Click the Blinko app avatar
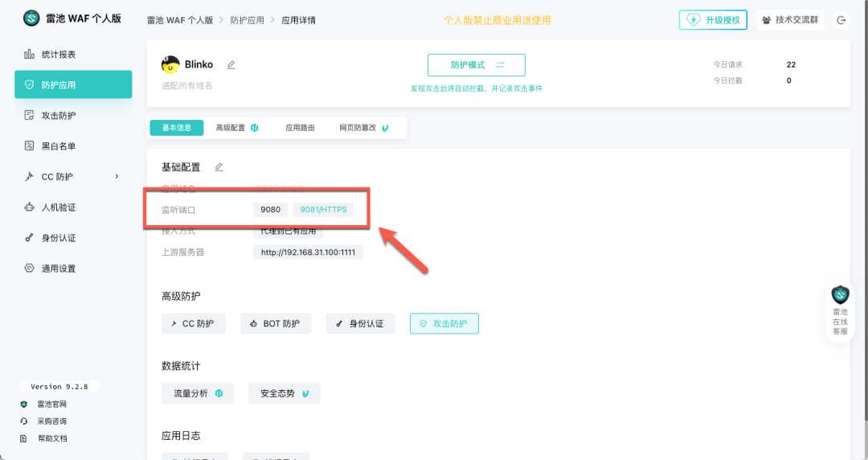Viewport: 868px width, 460px height. (x=170, y=64)
